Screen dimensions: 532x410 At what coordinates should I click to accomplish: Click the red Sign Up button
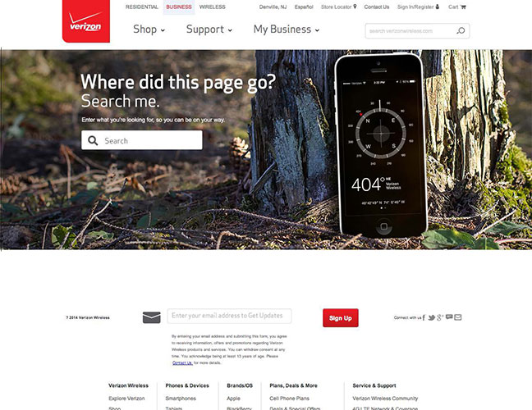tap(341, 318)
